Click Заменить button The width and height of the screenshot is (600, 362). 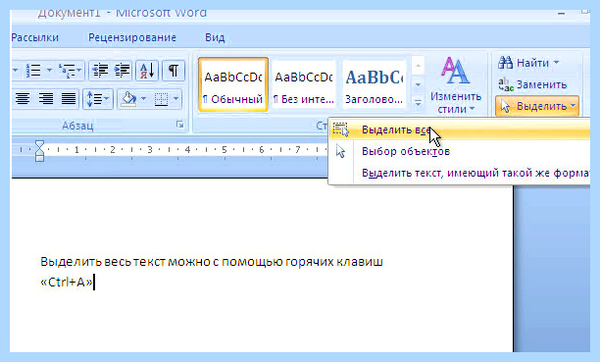coord(533,85)
